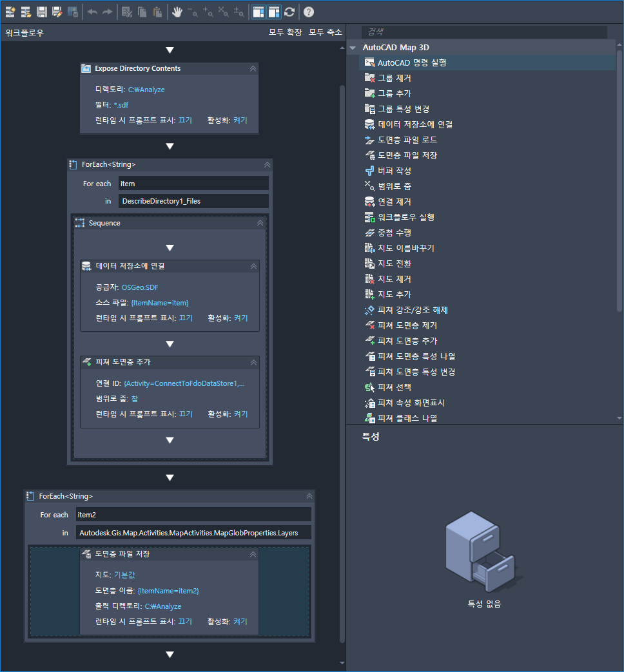Edit the directory value C:\Analyze in Expose Directory

(x=146, y=90)
